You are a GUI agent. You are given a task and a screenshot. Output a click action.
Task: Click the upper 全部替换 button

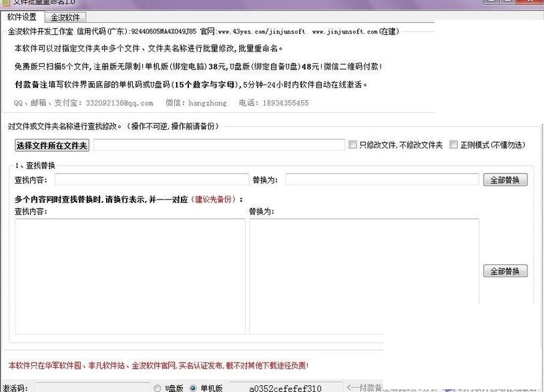505,180
